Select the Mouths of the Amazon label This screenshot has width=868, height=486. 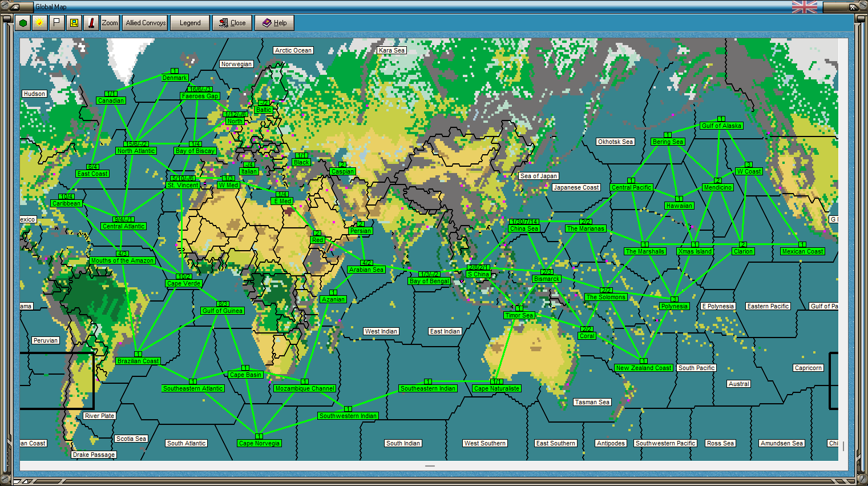pyautogui.click(x=122, y=260)
